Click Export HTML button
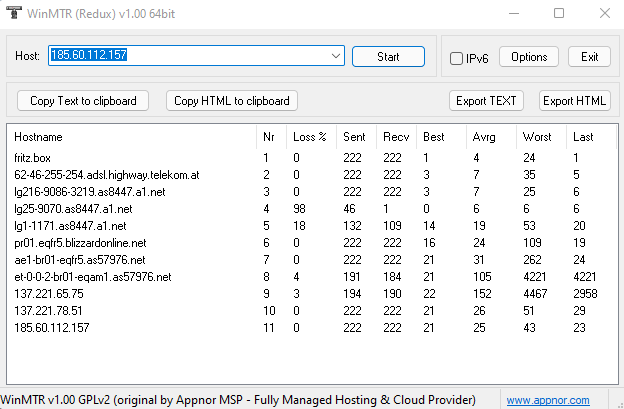 pyautogui.click(x=574, y=101)
